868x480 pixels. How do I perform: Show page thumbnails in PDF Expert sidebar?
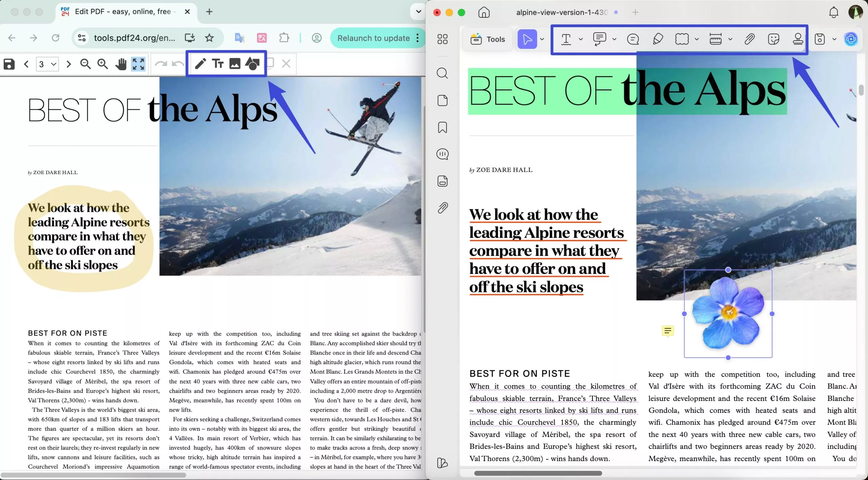point(442,100)
